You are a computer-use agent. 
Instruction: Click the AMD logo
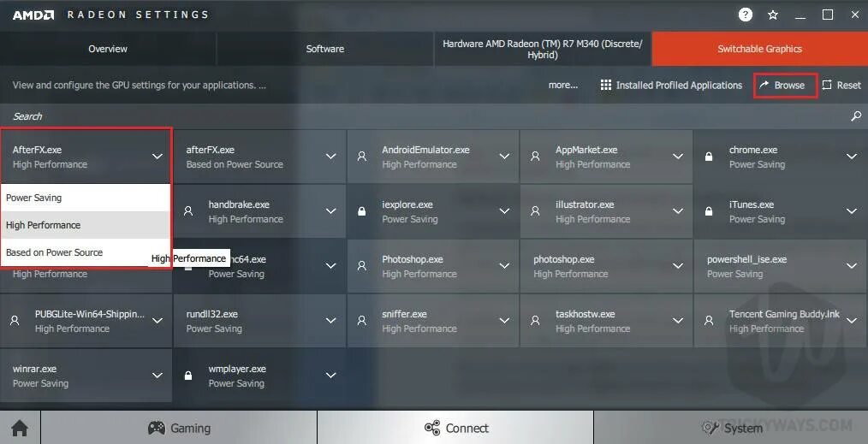33,15
